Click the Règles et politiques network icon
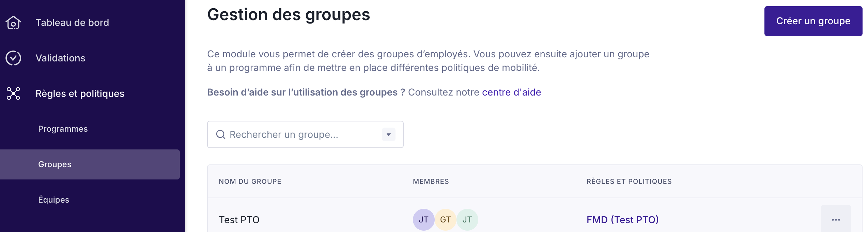Viewport: 868px width, 232px height. point(13,93)
